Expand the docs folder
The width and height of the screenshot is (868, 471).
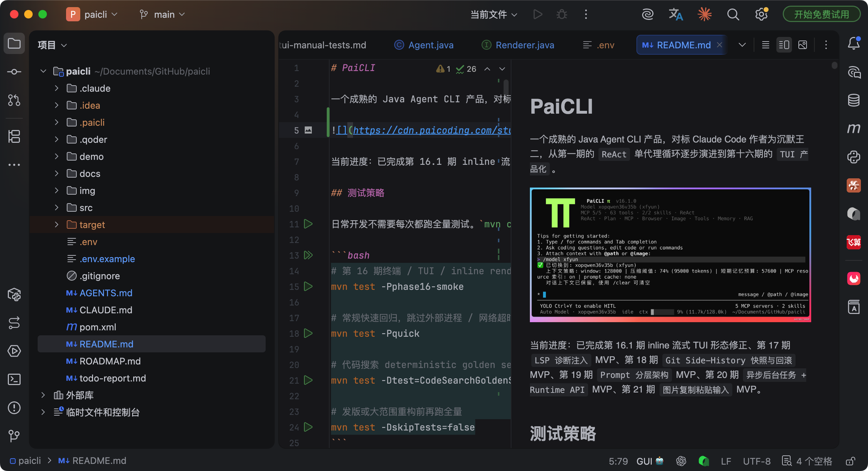click(56, 173)
